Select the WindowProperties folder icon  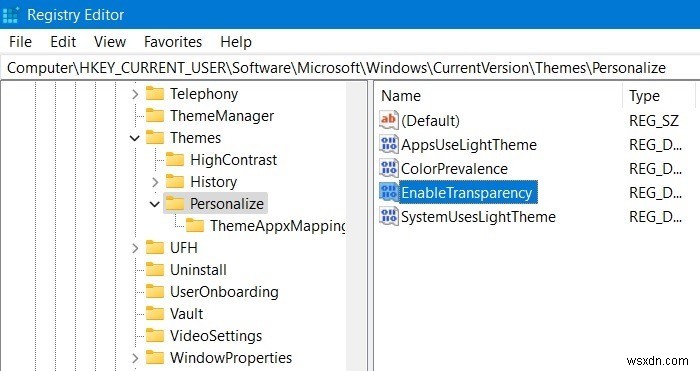155,358
